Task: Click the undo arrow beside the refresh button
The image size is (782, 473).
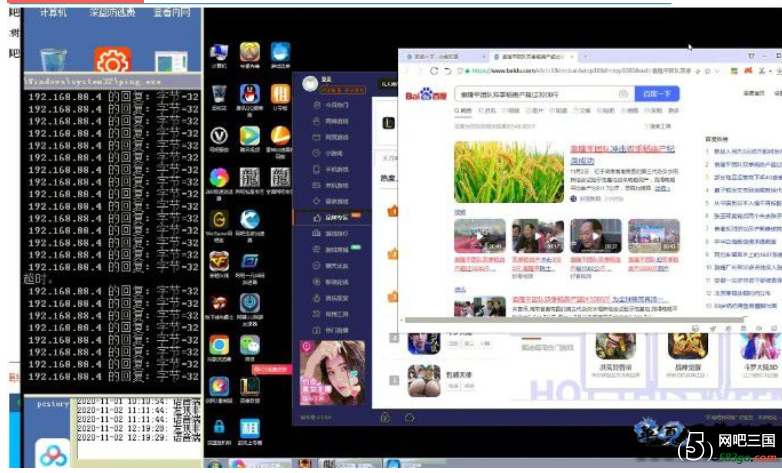Action: (x=448, y=71)
